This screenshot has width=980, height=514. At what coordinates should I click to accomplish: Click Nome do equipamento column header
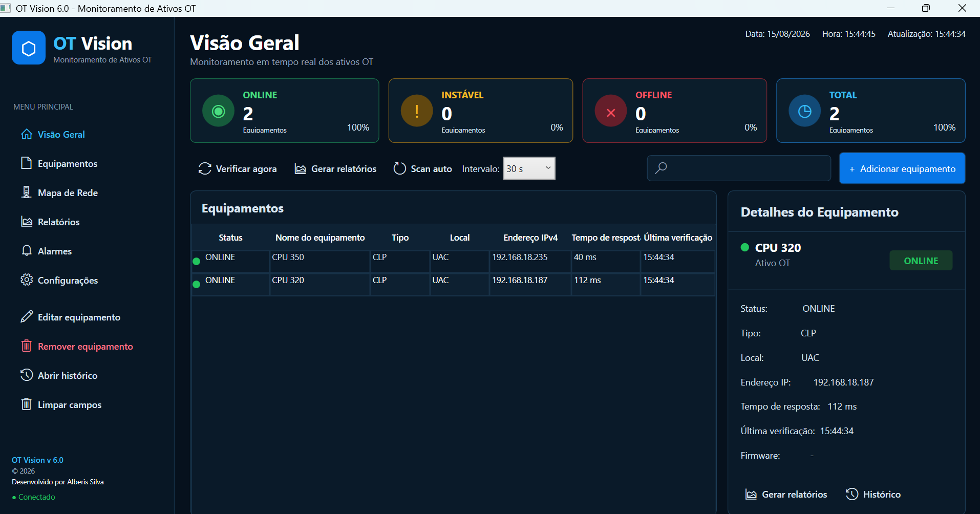click(320, 238)
